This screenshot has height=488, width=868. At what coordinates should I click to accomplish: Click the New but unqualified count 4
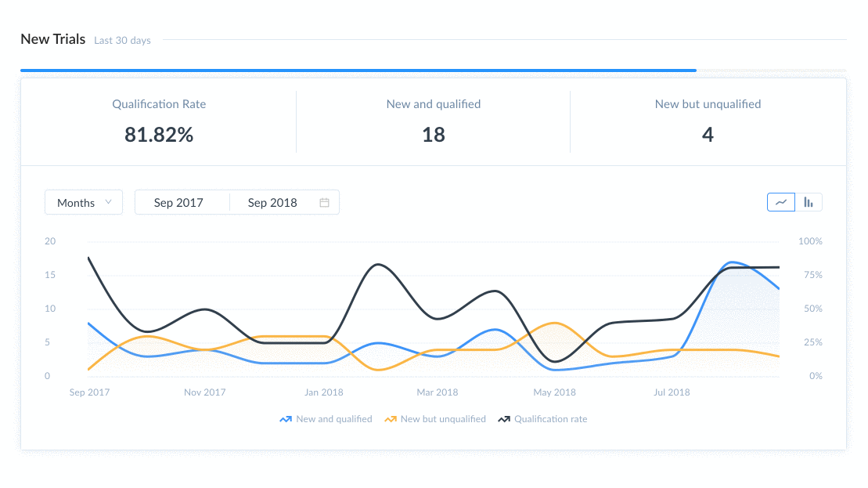[708, 135]
